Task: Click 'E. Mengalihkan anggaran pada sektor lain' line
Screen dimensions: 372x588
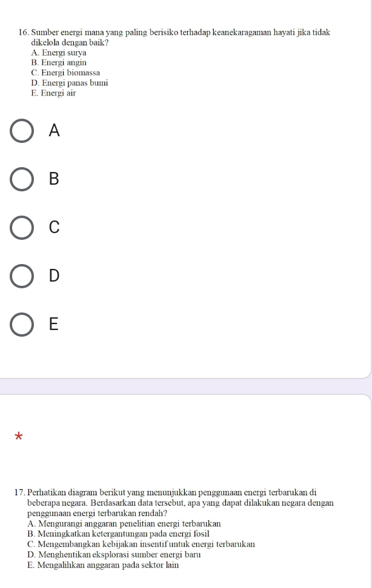Action: [x=103, y=565]
